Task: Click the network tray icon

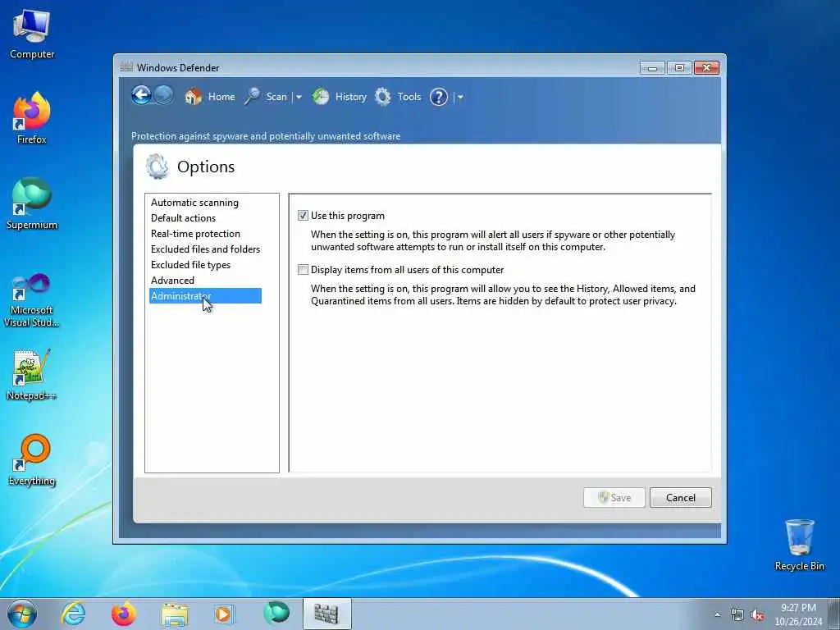Action: [737, 615]
